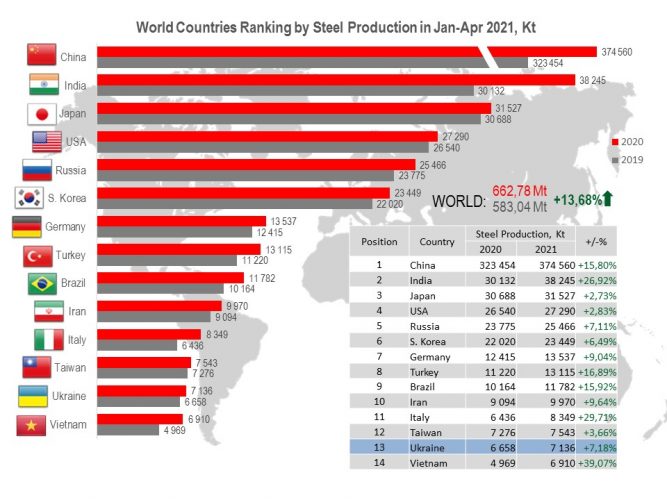The width and height of the screenshot is (667, 500).
Task: Select the Ukraine flag icon
Action: [33, 397]
